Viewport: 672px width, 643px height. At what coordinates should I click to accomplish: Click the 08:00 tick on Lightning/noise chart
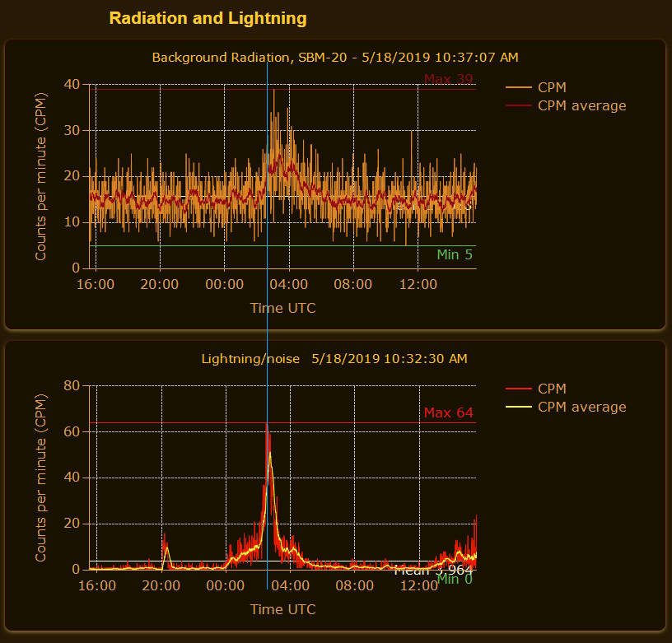pyautogui.click(x=354, y=585)
